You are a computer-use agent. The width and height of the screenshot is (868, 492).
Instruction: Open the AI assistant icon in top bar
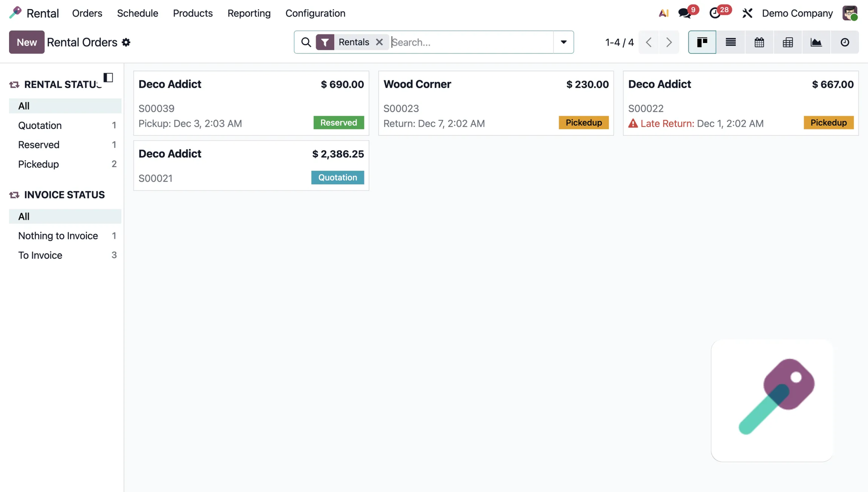coord(663,13)
